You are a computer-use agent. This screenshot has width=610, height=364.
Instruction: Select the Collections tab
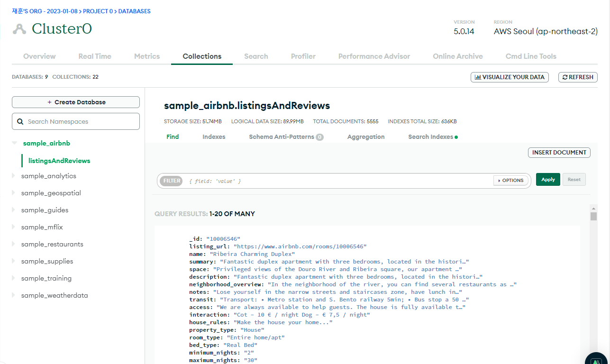[202, 56]
